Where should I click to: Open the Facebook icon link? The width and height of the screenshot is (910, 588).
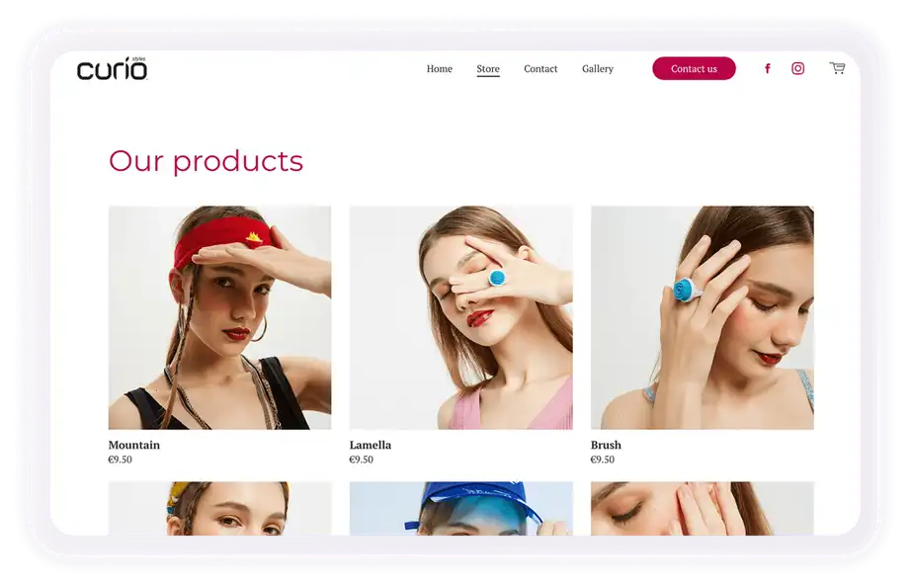click(768, 68)
